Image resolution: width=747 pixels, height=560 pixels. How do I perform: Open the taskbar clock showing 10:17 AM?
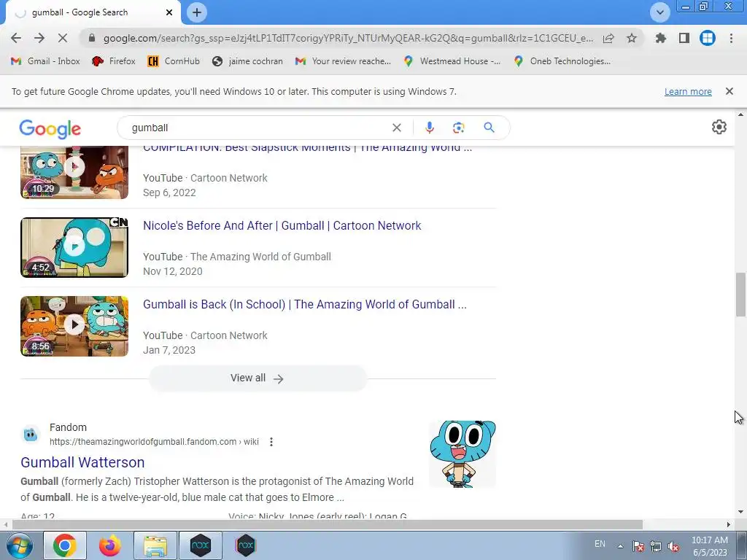710,546
